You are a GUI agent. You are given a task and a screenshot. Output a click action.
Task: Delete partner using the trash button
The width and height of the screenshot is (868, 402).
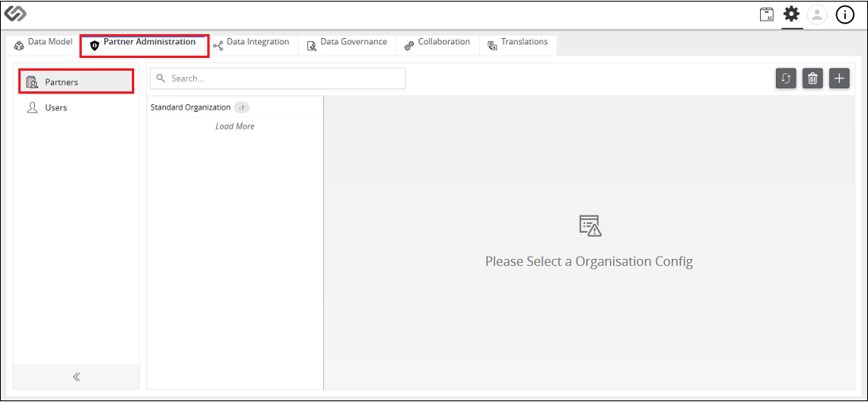(812, 79)
